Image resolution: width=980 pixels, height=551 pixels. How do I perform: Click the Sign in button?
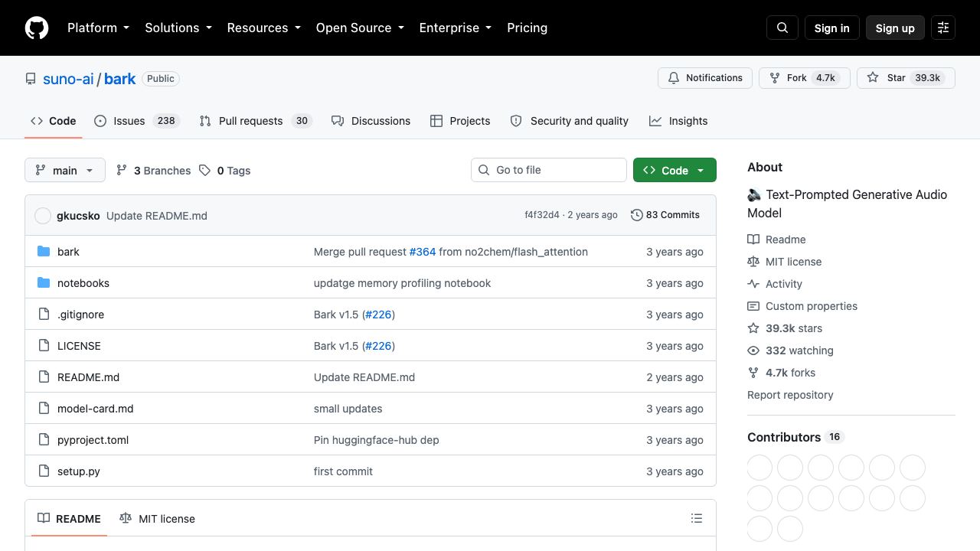click(832, 28)
